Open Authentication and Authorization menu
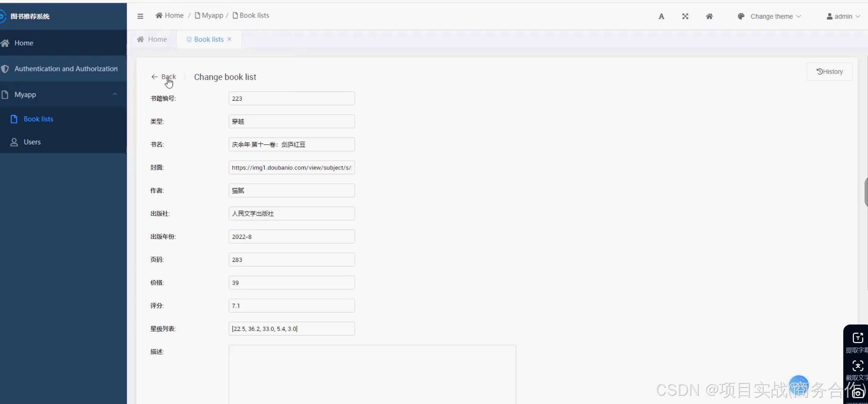This screenshot has width=868, height=404. coord(66,69)
